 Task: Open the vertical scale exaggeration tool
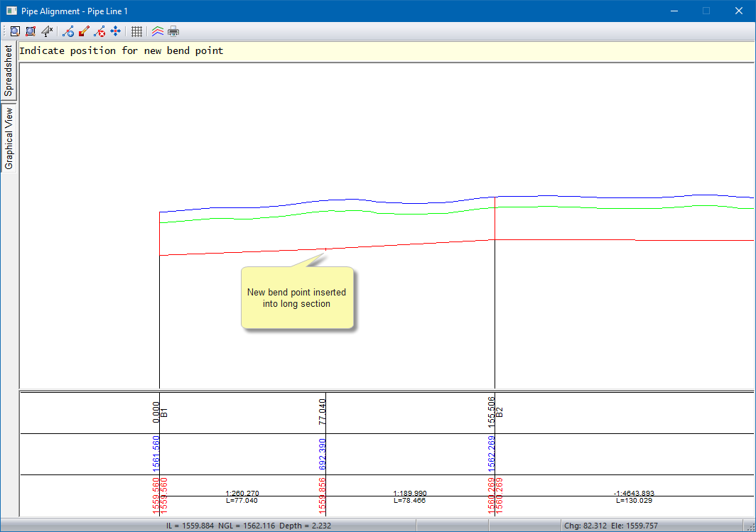47,31
